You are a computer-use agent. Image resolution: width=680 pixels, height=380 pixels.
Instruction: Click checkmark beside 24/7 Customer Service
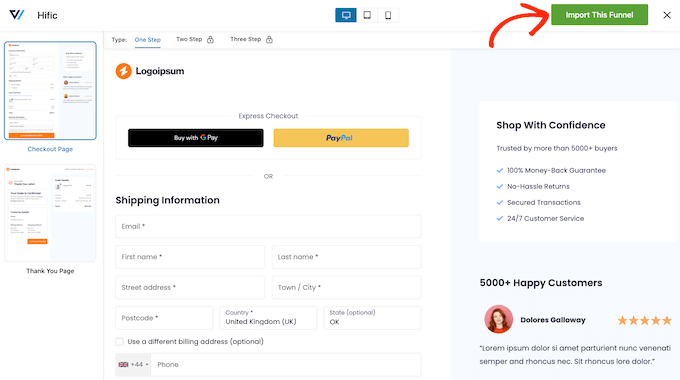pyautogui.click(x=500, y=219)
